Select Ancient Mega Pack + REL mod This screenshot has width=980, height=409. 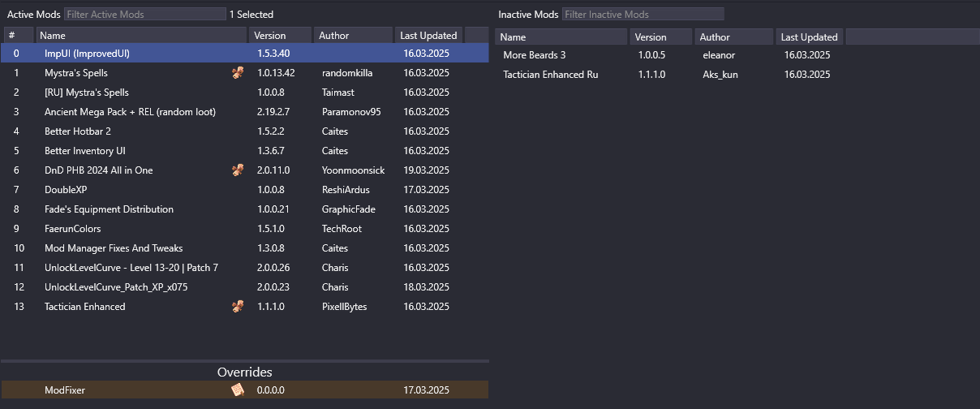click(130, 112)
